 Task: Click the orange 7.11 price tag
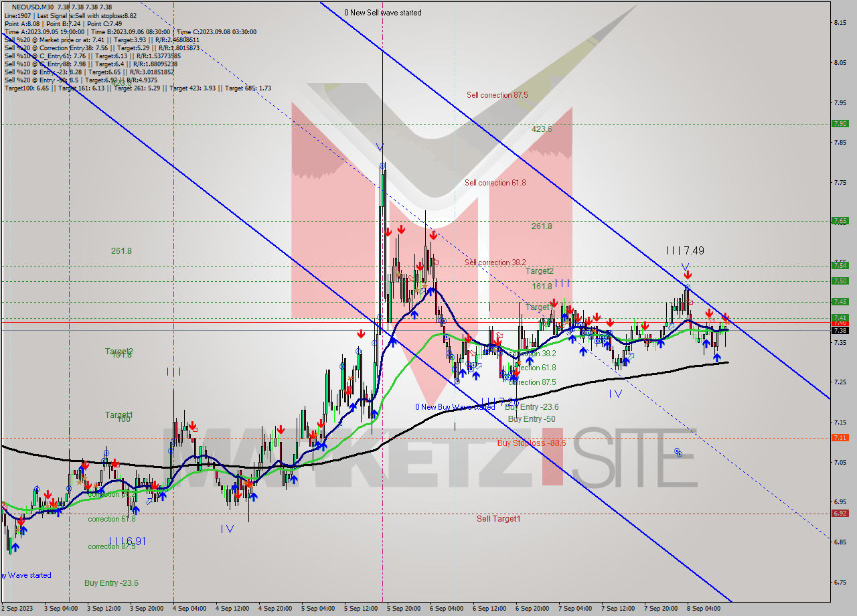click(840, 437)
